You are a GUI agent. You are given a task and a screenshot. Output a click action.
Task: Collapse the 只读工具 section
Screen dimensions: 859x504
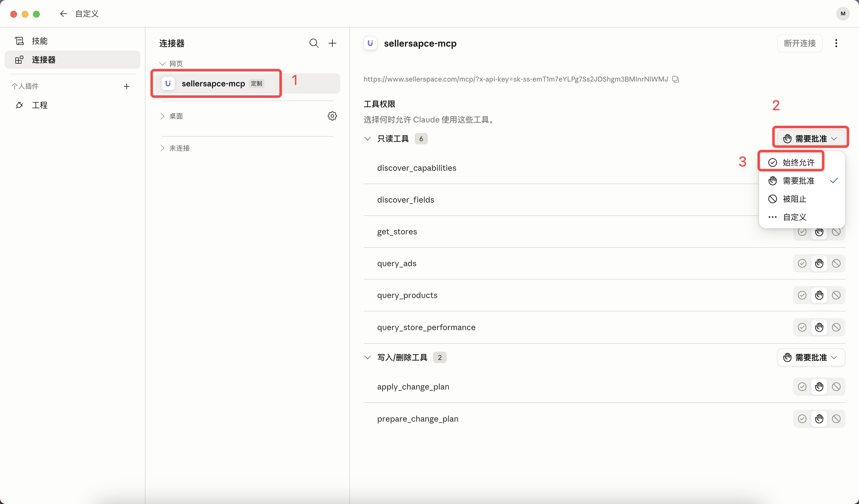pos(368,139)
